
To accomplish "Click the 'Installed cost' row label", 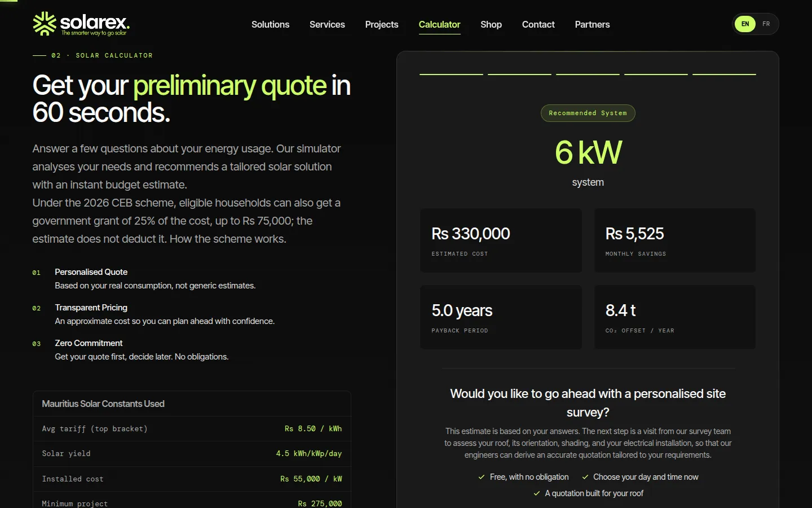I will (x=73, y=479).
